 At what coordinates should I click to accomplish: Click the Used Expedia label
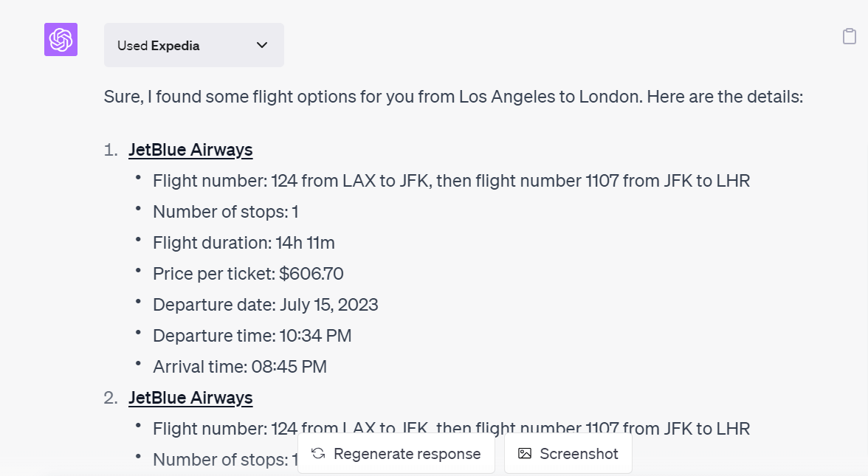click(159, 45)
